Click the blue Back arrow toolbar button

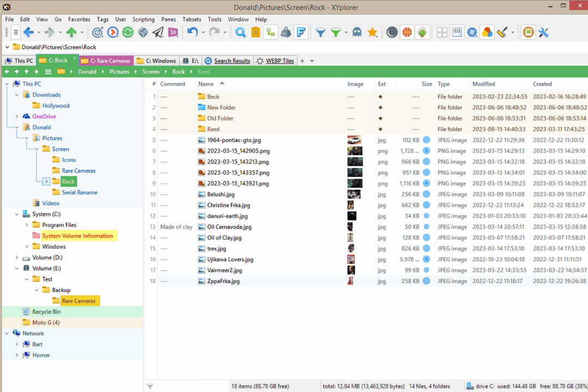(28, 33)
